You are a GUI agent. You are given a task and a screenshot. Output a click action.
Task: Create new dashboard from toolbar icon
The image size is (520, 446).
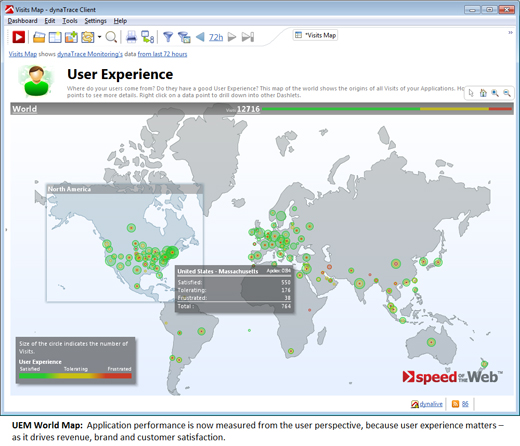[x=55, y=37]
